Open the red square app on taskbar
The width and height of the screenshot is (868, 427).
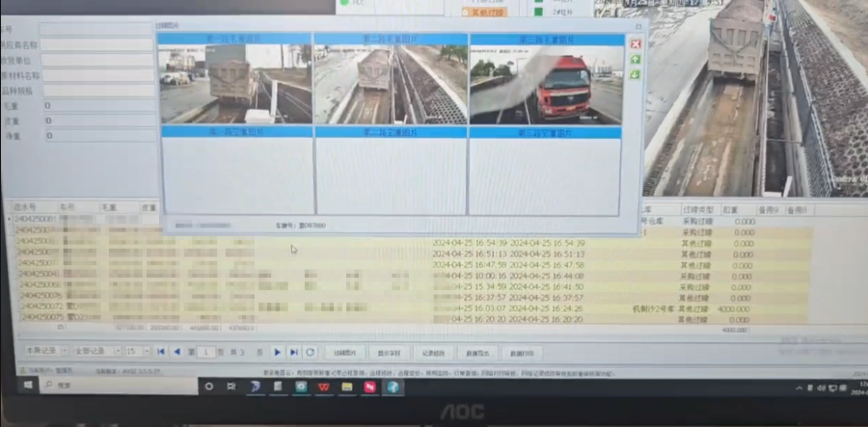[x=369, y=387]
